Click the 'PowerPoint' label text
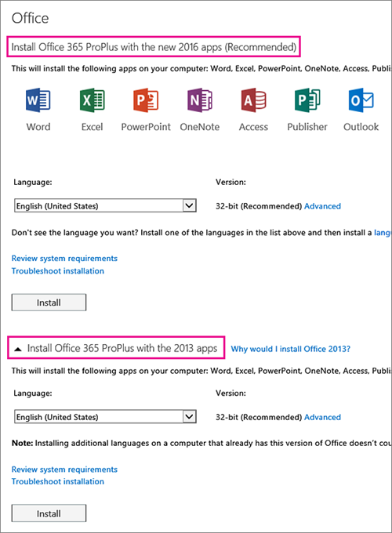The image size is (392, 533). coord(146,127)
